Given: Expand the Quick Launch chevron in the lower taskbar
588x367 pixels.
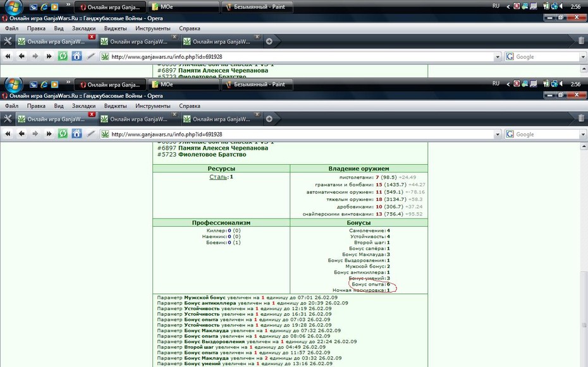Looking at the screenshot, I should point(68,82).
